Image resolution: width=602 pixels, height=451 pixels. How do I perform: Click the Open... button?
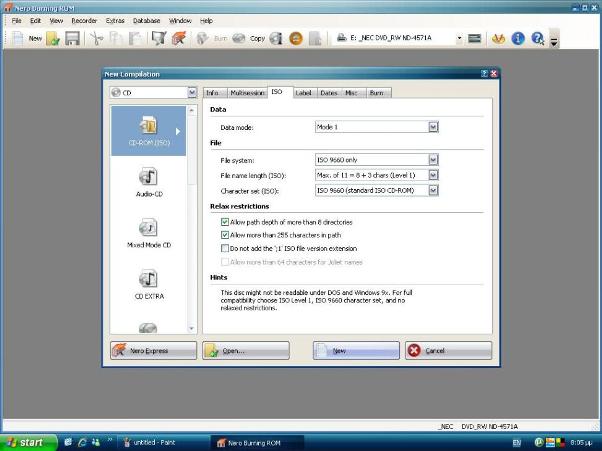pos(246,350)
